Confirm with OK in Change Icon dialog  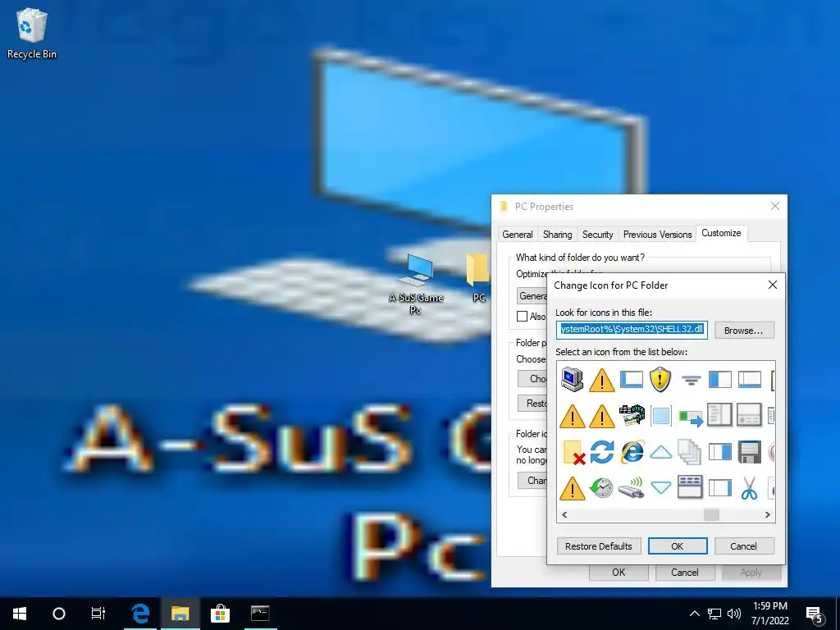click(677, 546)
